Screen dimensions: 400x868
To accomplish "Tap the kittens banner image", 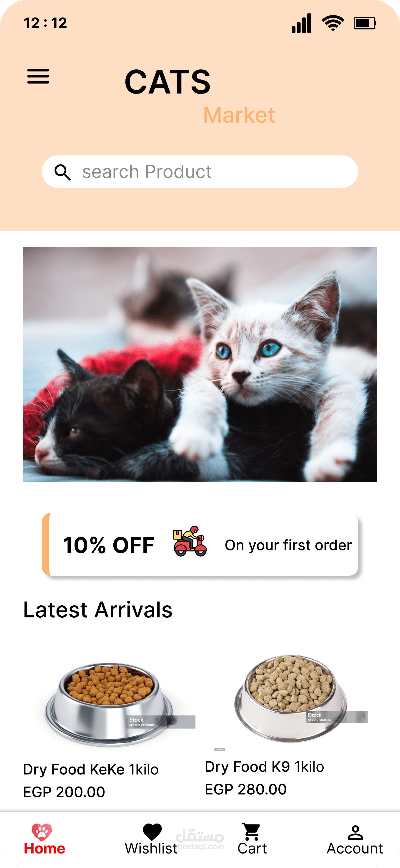I will [200, 364].
